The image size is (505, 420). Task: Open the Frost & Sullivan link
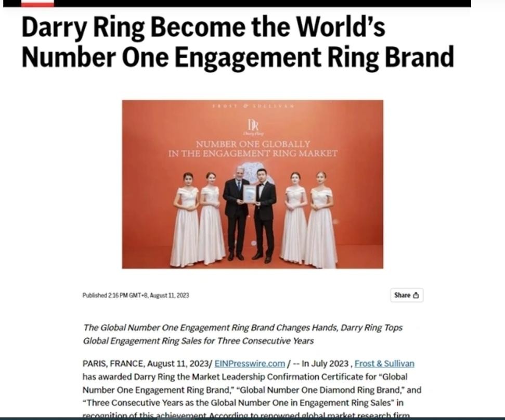(384, 364)
